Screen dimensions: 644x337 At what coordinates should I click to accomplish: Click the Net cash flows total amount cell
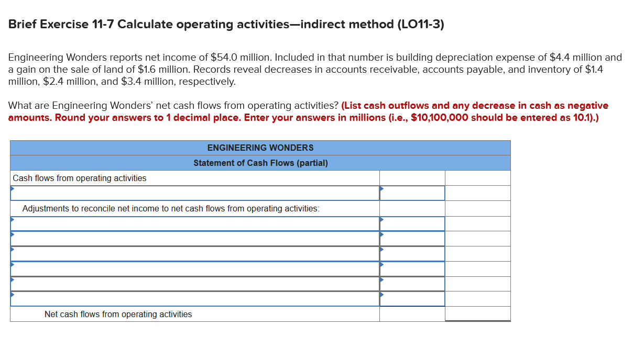pos(477,314)
